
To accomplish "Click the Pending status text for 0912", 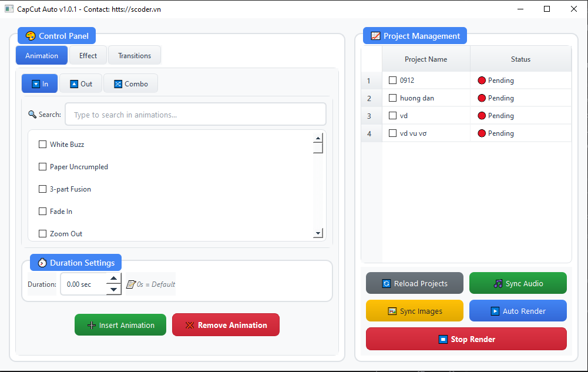I will [x=501, y=81].
